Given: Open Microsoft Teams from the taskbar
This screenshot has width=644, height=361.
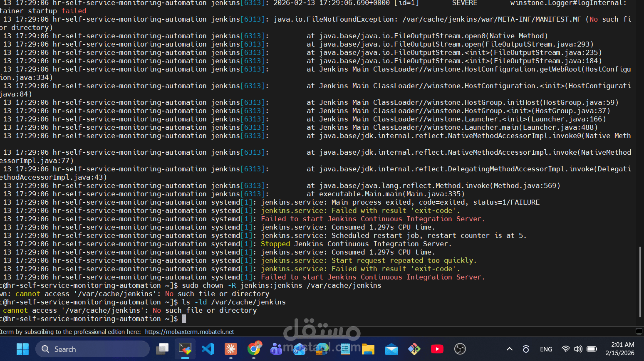Looking at the screenshot, I should point(277,349).
